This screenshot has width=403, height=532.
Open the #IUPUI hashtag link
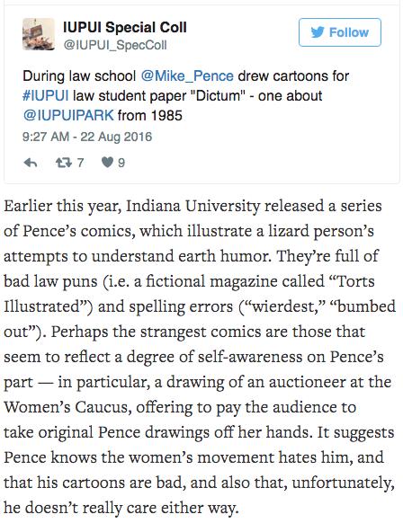coord(46,95)
